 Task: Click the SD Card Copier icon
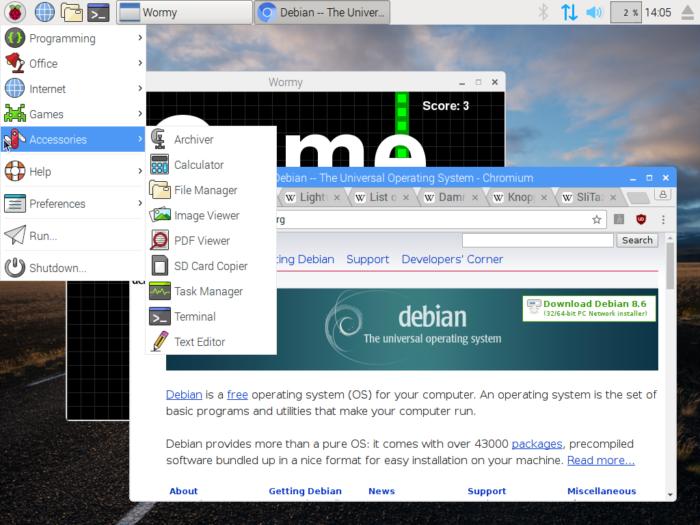pos(159,266)
